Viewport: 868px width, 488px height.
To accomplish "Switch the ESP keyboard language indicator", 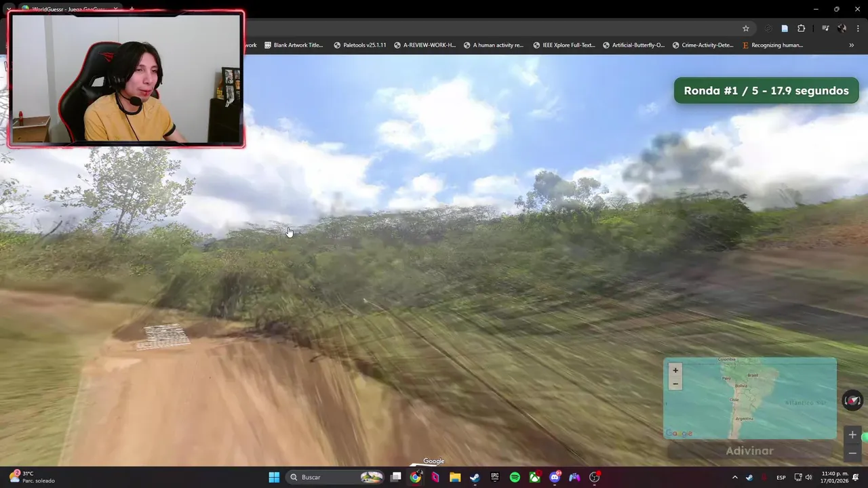I will [781, 477].
